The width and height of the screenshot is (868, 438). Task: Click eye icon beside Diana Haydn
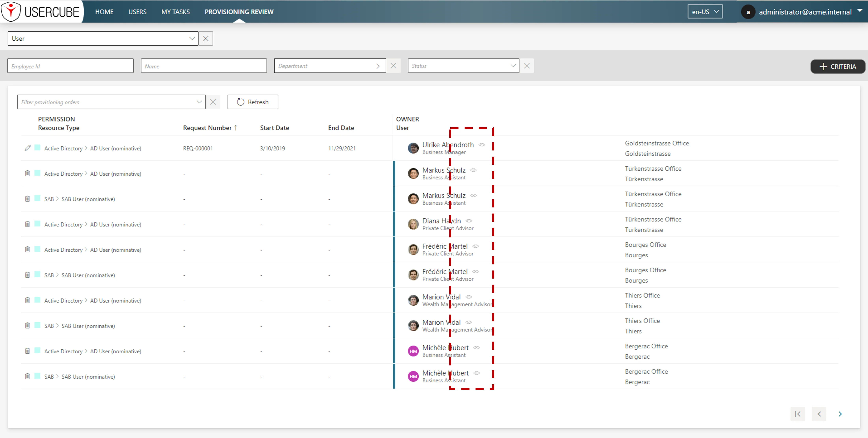click(469, 221)
